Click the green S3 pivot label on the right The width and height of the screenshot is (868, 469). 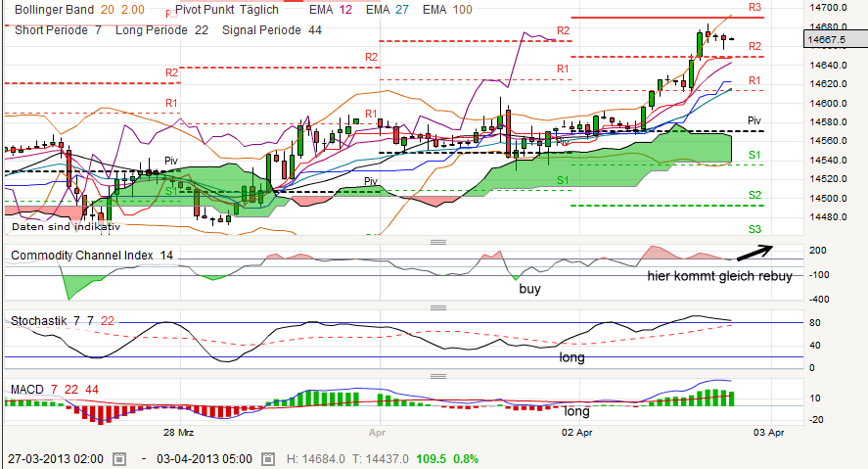coord(754,229)
